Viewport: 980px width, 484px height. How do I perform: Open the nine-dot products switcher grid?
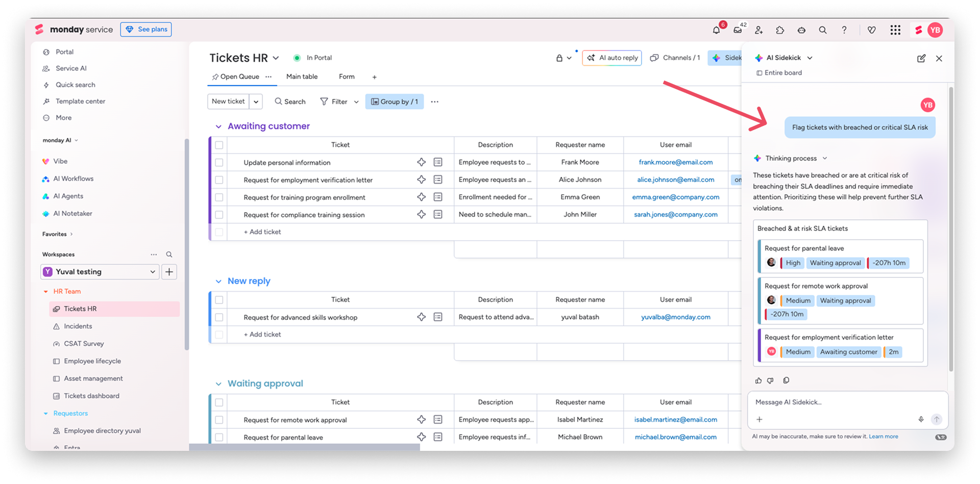pyautogui.click(x=895, y=30)
